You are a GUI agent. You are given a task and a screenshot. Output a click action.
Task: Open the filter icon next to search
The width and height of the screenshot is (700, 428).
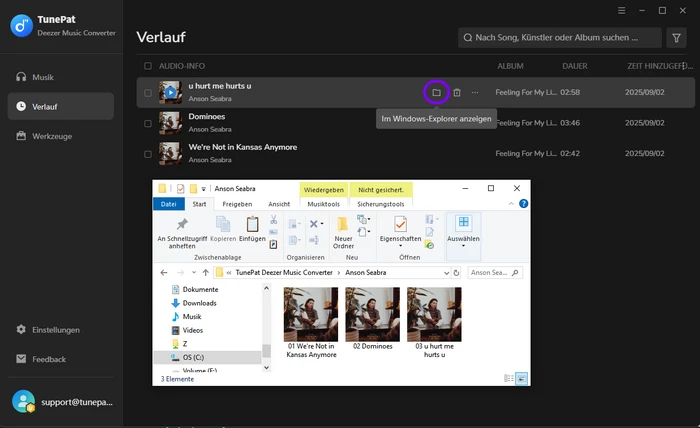point(676,38)
